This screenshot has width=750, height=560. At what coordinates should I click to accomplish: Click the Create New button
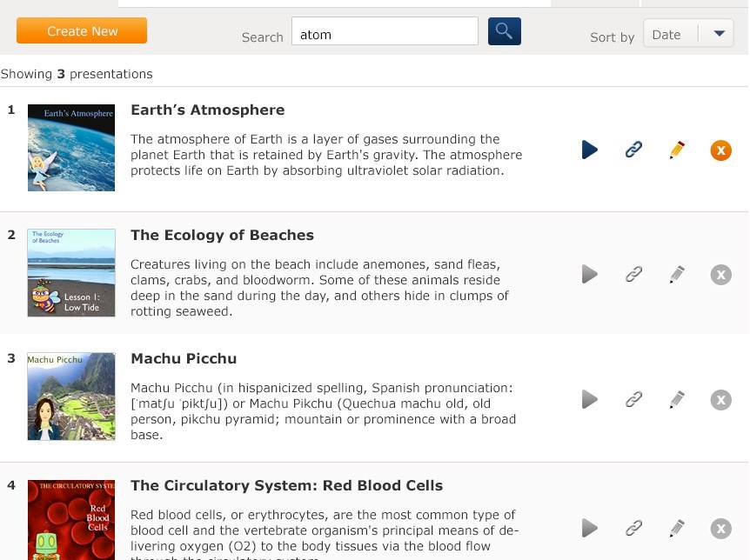82,30
